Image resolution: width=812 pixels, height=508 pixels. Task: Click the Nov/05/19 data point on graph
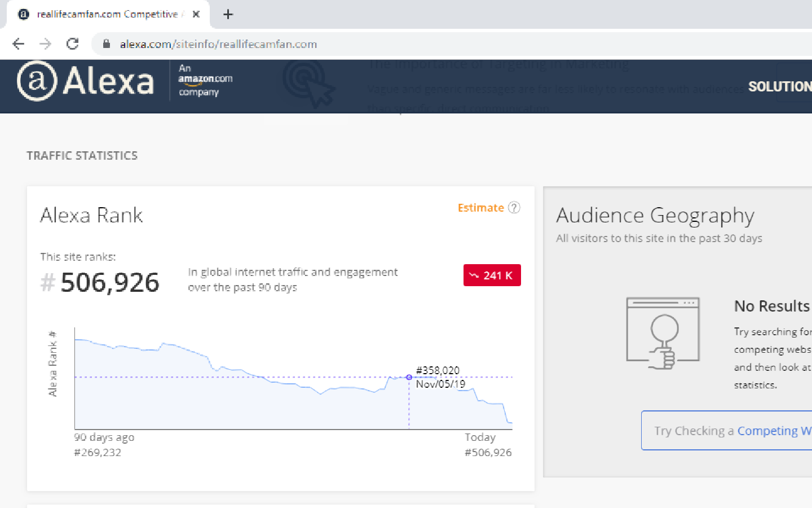409,377
